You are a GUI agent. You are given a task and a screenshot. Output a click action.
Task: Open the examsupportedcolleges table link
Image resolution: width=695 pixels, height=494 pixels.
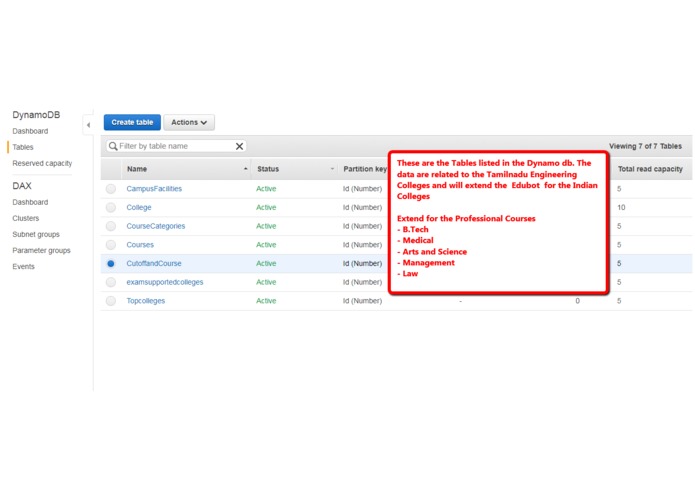tap(165, 282)
